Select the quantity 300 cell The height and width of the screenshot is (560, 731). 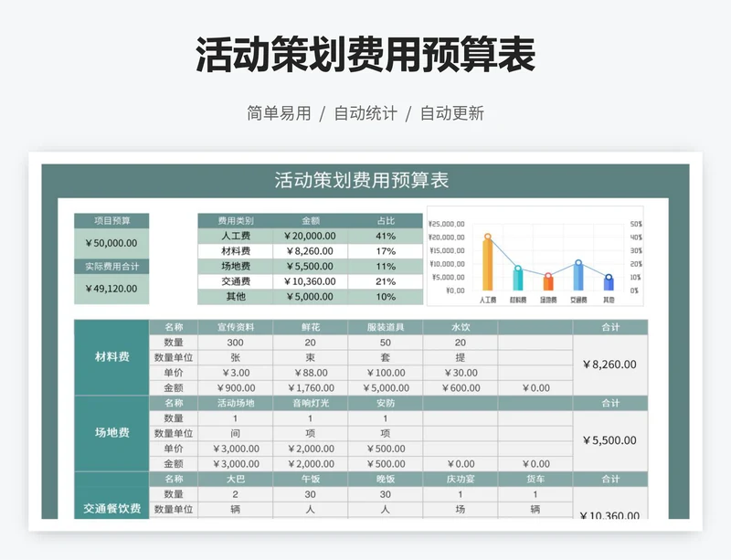(236, 343)
